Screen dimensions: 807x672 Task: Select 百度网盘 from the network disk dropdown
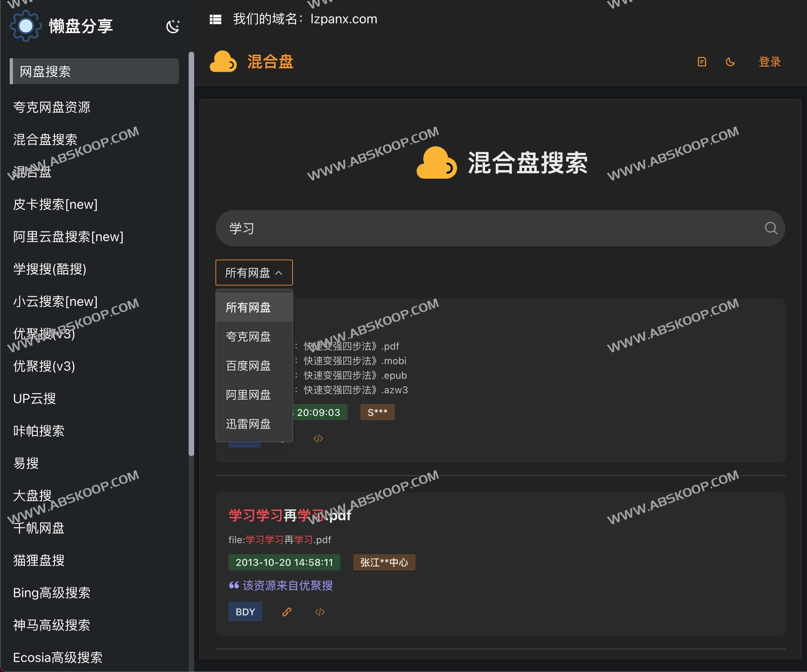pyautogui.click(x=248, y=365)
